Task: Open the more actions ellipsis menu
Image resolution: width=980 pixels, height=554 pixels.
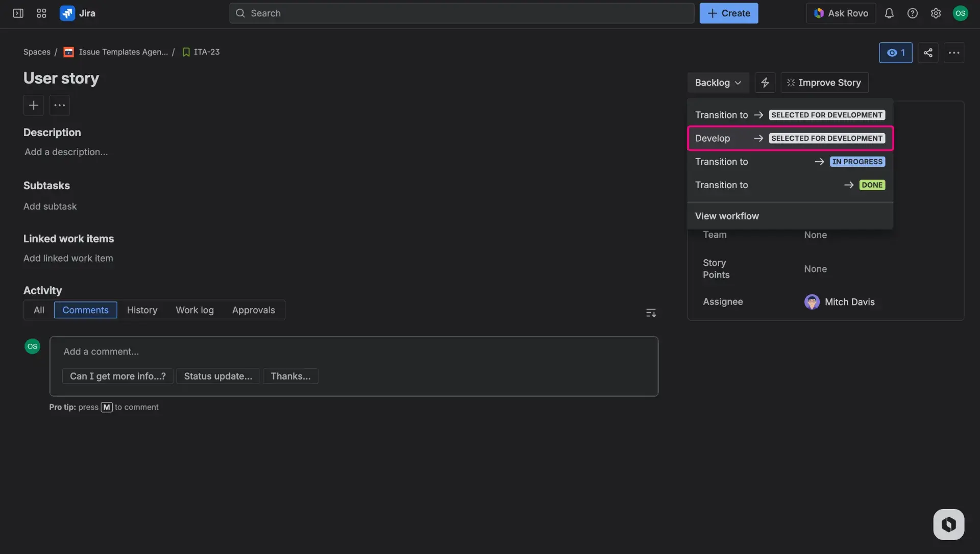Action: [954, 53]
